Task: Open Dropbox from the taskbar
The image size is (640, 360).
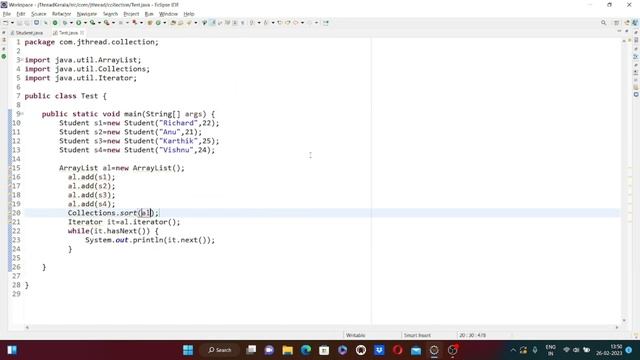Action: pos(379,350)
